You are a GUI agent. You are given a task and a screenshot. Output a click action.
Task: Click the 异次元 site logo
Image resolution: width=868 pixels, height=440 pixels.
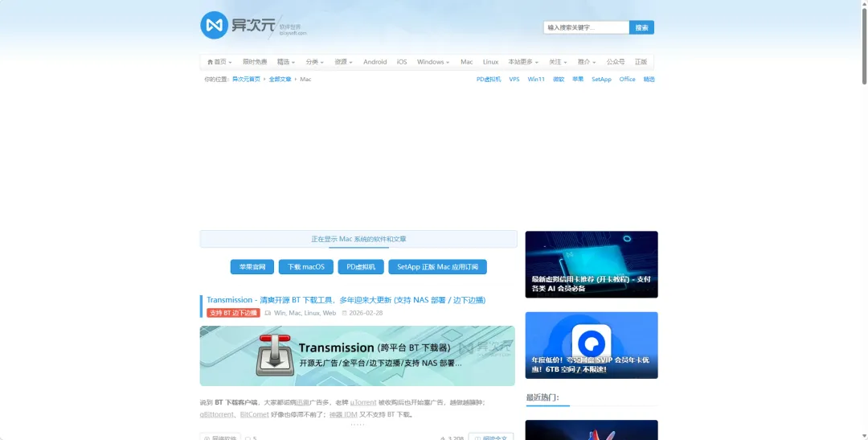tap(253, 26)
